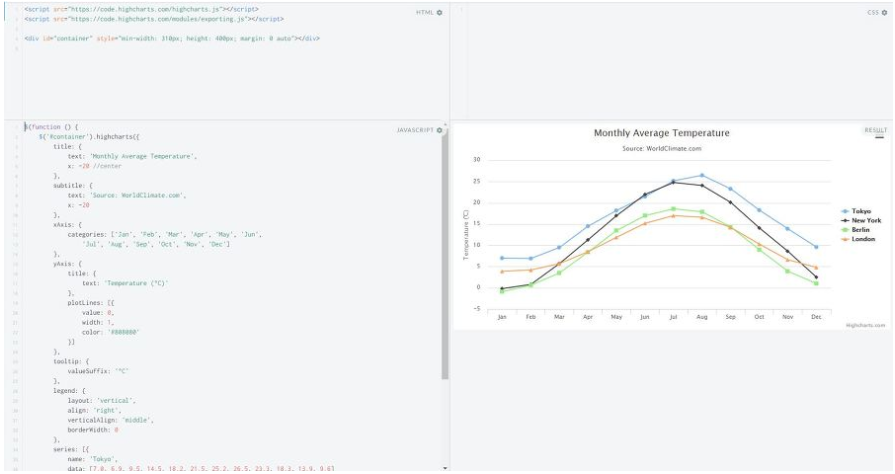Viewport: 895px width, 474px height.
Task: Click New York's July peak data point
Action: point(674,182)
